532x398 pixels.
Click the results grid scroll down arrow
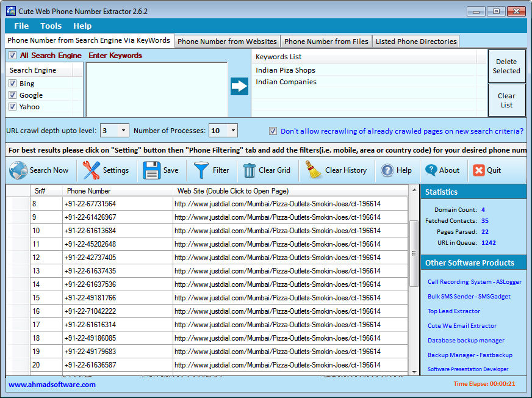[x=414, y=372]
